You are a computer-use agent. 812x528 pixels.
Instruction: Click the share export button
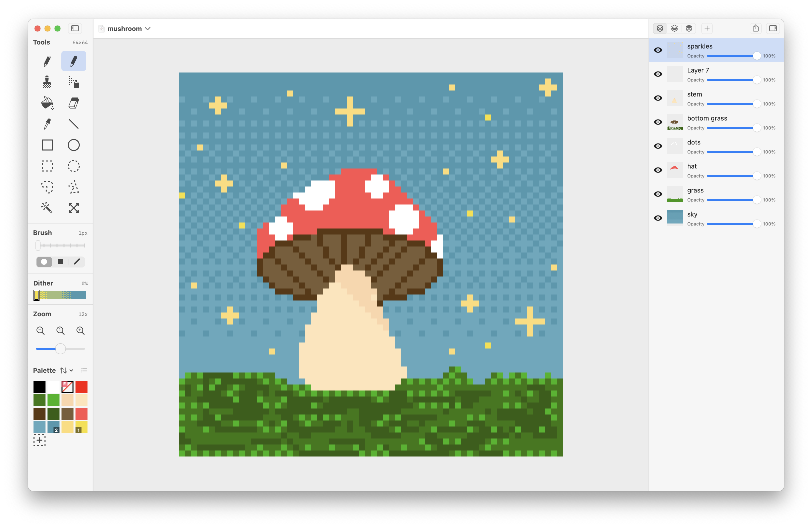click(x=756, y=28)
